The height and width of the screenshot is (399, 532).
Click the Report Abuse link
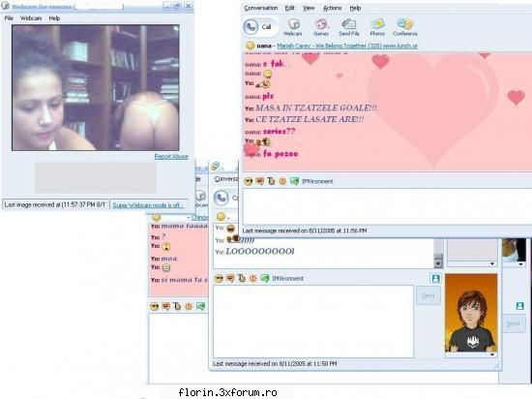[x=171, y=156]
